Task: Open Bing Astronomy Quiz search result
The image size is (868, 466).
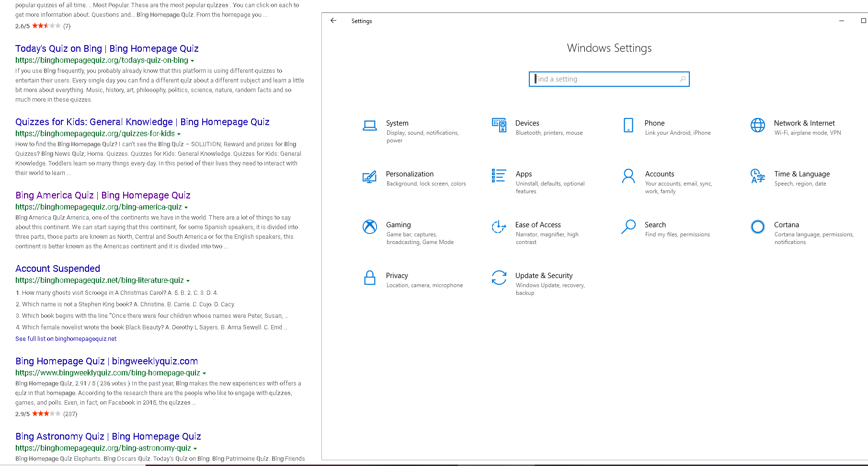Action: click(108, 436)
